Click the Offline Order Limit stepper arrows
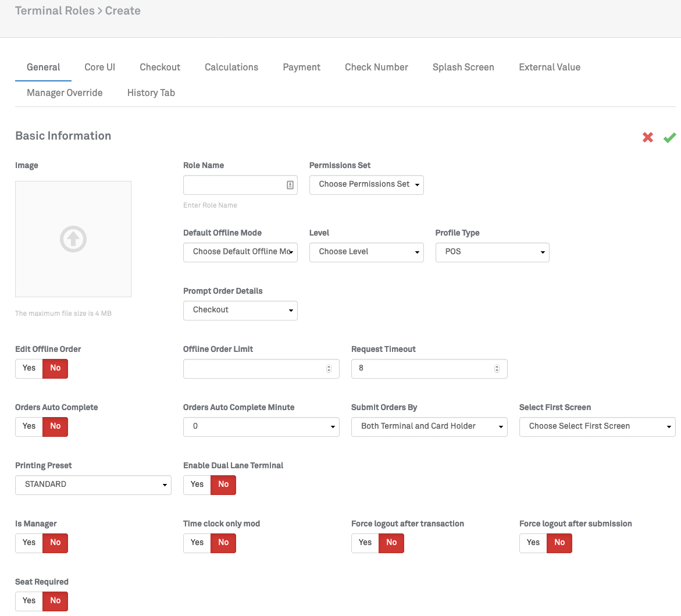Screen dimensions: 681x616 (x=329, y=369)
